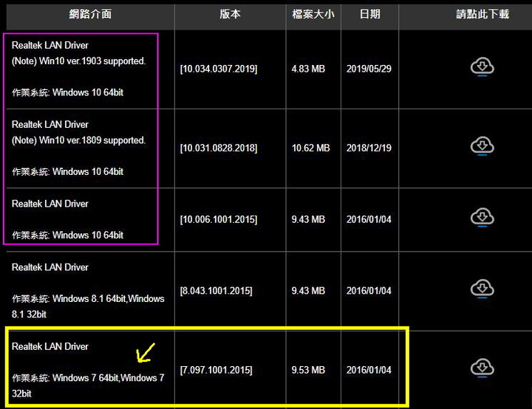Click Realtek LAN Driver title in Windows 8.1 row
This screenshot has height=409, width=532.
[x=50, y=267]
